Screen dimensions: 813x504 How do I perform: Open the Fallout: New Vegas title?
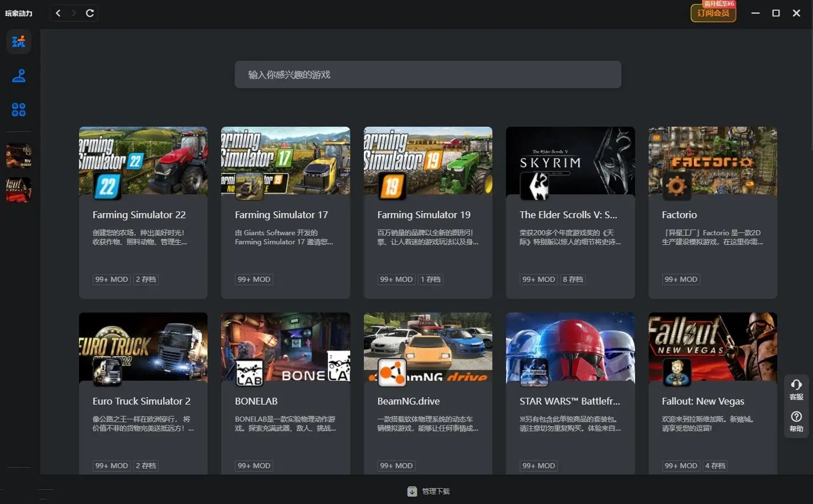point(703,401)
